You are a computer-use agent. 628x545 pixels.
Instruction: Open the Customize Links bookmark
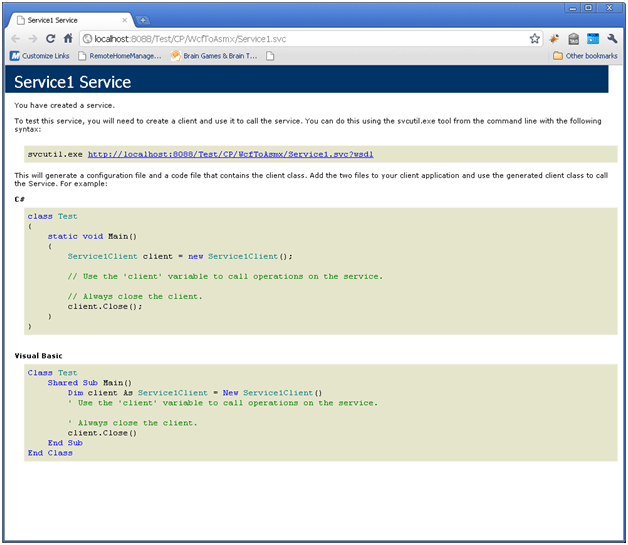click(40, 56)
